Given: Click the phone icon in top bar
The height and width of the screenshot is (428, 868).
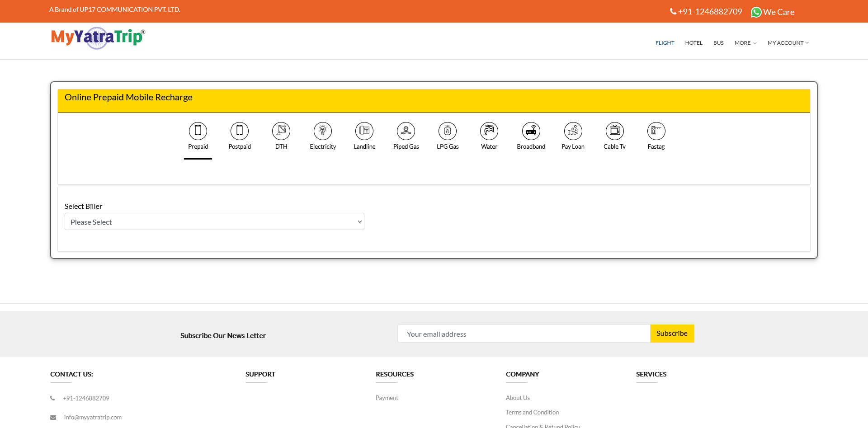Looking at the screenshot, I should [x=673, y=11].
